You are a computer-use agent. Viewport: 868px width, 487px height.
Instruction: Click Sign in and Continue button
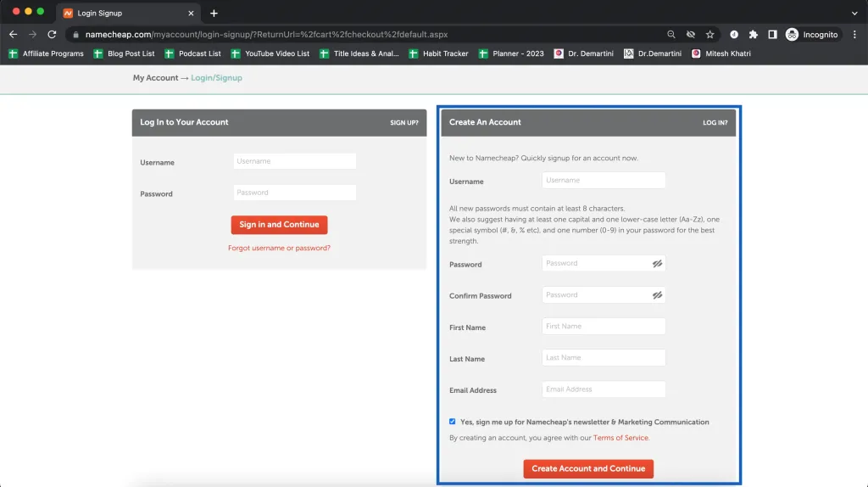(279, 225)
